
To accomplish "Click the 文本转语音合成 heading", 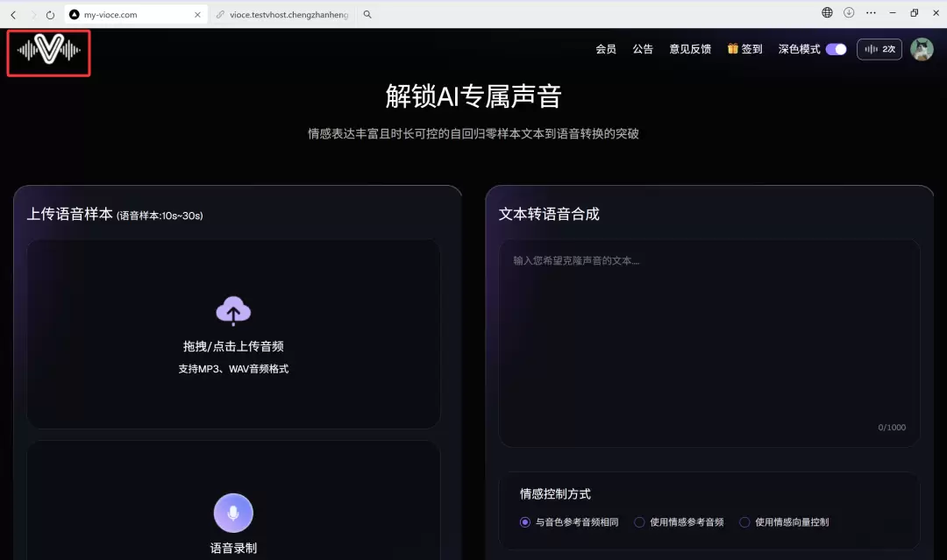I will click(549, 214).
